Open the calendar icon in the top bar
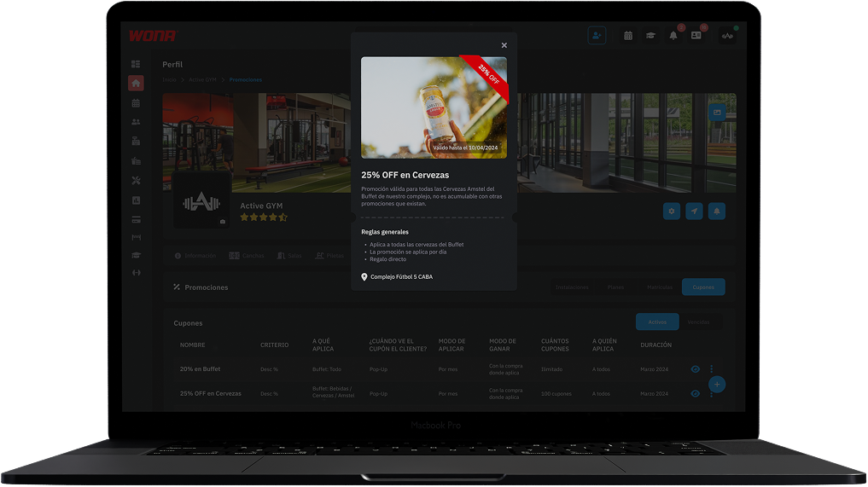The height and width of the screenshot is (487, 868). (x=628, y=36)
